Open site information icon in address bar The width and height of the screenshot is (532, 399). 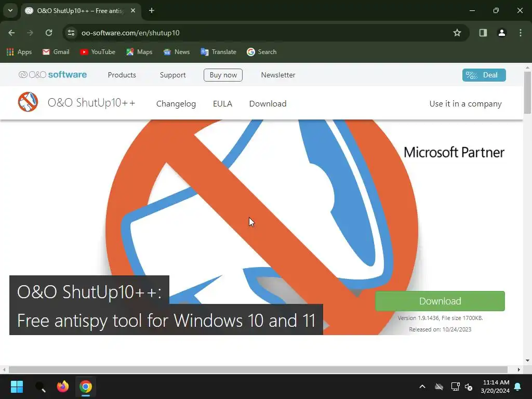71,33
